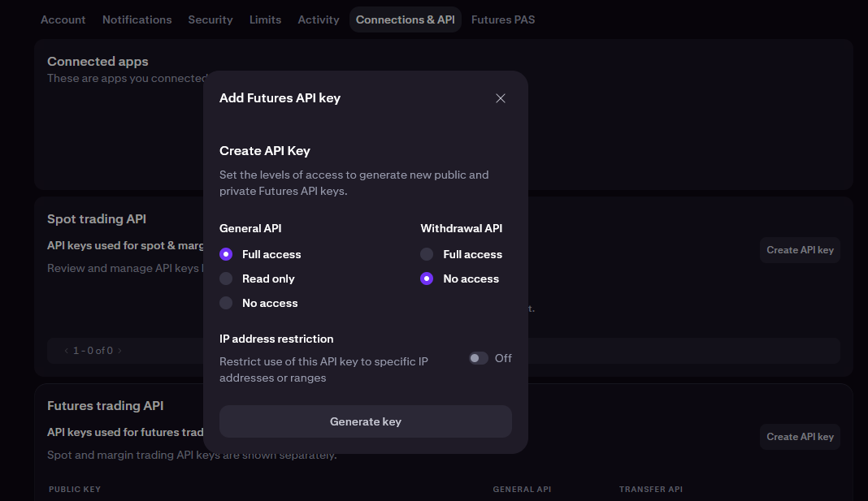
Task: Click previous page arrow in Spot pagination
Action: click(x=67, y=351)
